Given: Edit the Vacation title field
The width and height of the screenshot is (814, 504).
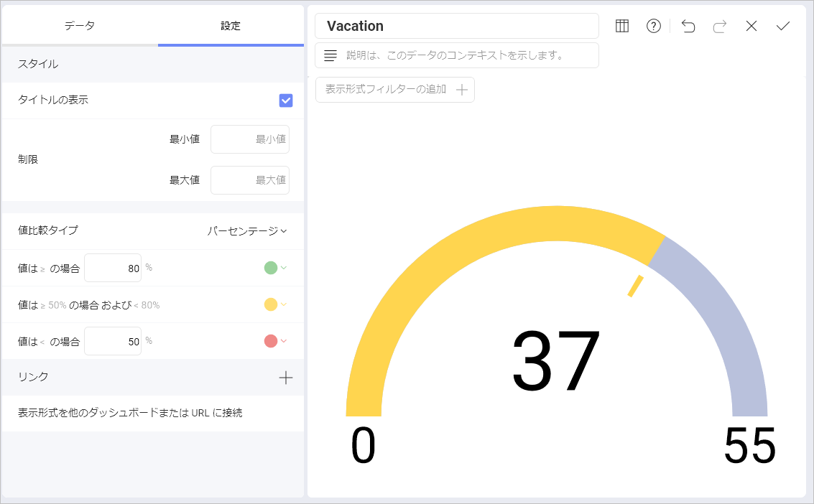Looking at the screenshot, I should (457, 26).
